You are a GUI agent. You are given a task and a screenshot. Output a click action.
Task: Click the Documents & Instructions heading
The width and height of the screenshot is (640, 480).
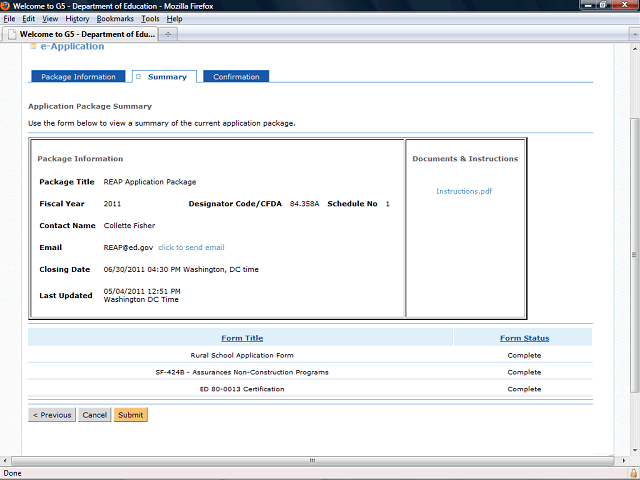click(x=465, y=158)
